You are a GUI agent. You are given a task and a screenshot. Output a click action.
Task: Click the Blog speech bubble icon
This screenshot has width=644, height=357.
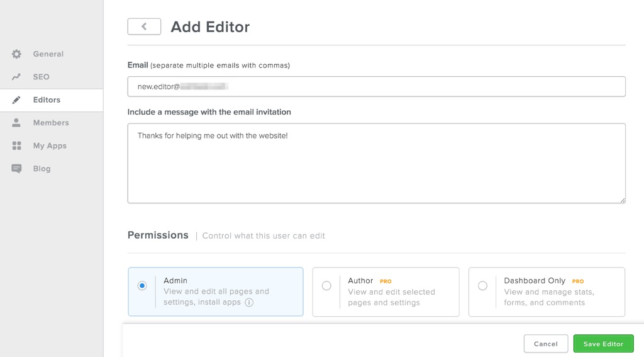17,169
